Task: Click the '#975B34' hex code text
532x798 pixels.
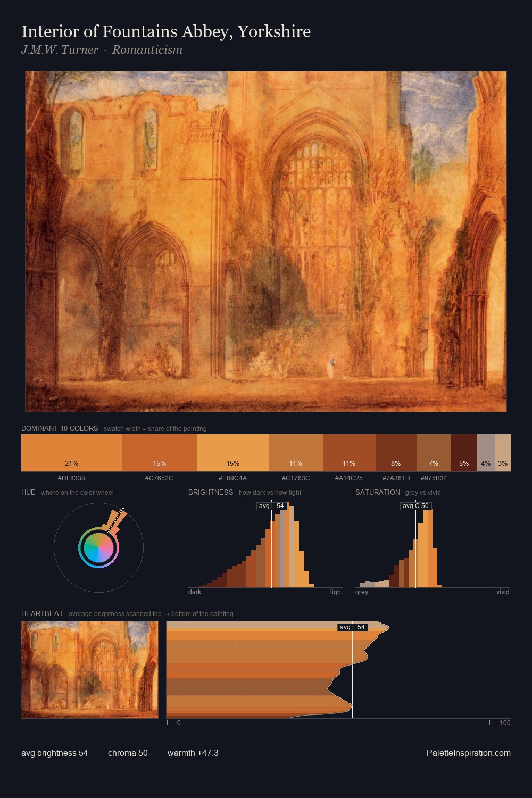Action: (x=434, y=478)
